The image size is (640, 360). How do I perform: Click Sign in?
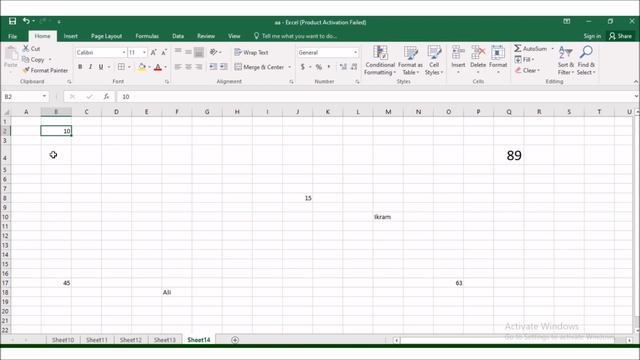(x=592, y=36)
